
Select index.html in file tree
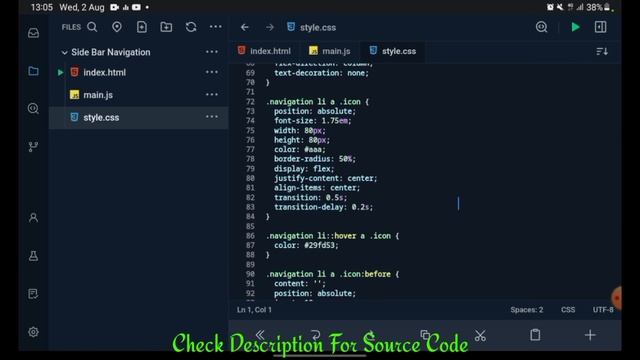[x=104, y=72]
